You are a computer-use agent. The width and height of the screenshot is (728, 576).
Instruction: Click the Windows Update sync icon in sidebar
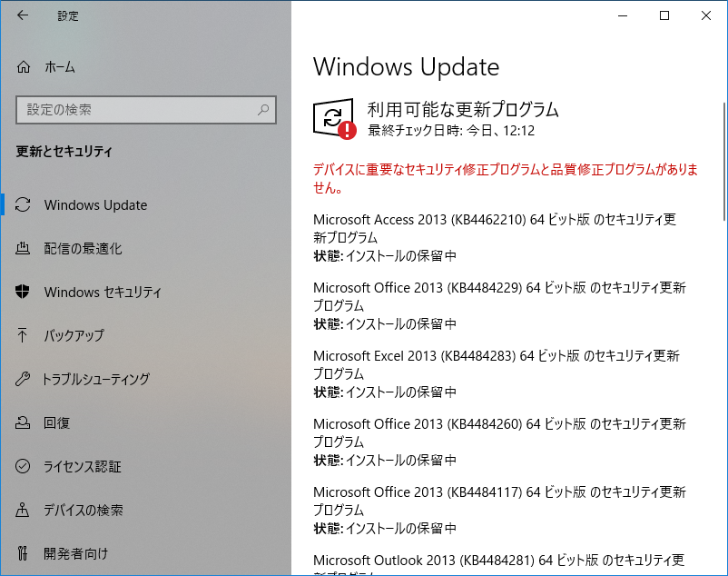tap(23, 204)
